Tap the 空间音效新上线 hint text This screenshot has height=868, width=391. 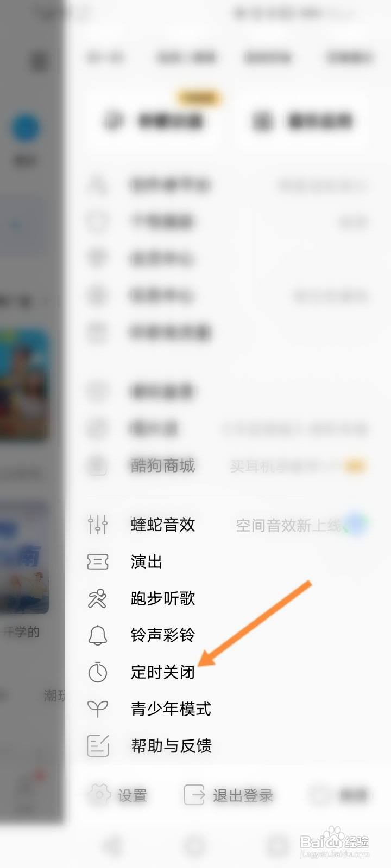point(290,525)
